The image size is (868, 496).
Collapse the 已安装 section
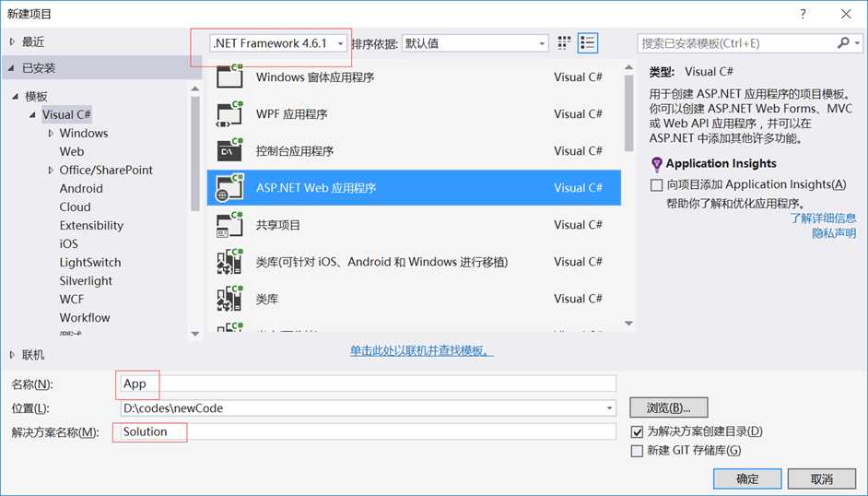click(12, 68)
